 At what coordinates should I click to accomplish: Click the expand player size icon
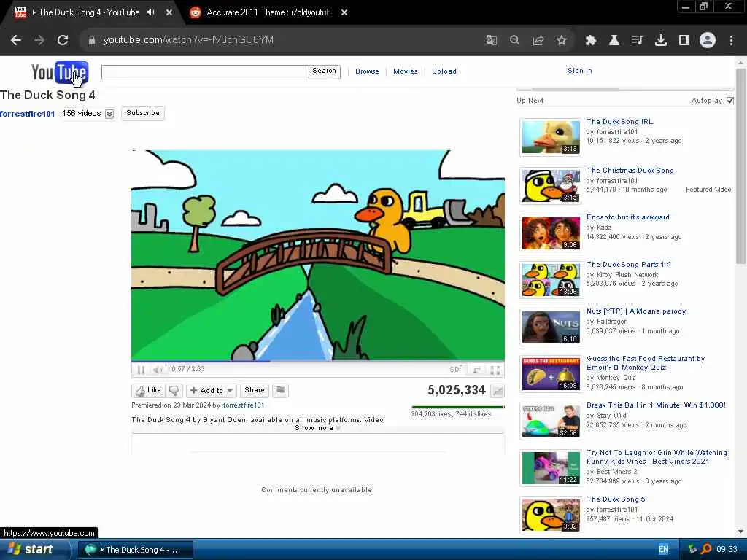coord(476,370)
